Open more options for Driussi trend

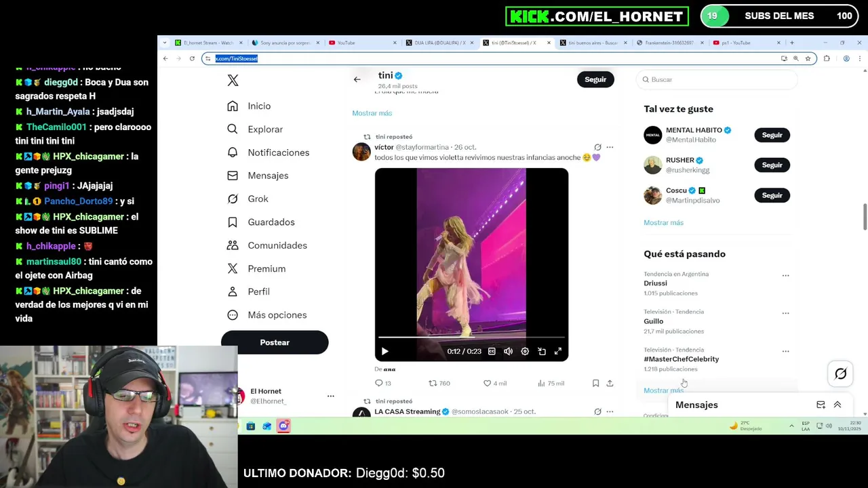click(785, 276)
